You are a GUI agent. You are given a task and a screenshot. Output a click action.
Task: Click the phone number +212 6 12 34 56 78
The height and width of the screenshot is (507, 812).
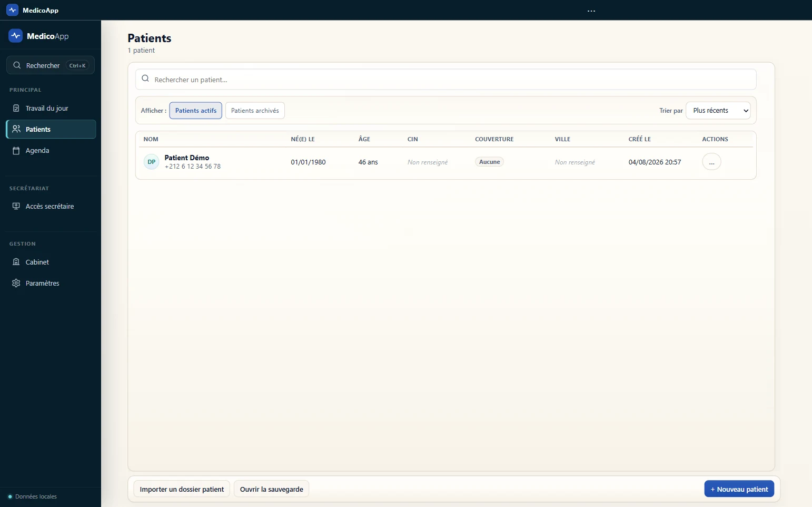coord(193,167)
